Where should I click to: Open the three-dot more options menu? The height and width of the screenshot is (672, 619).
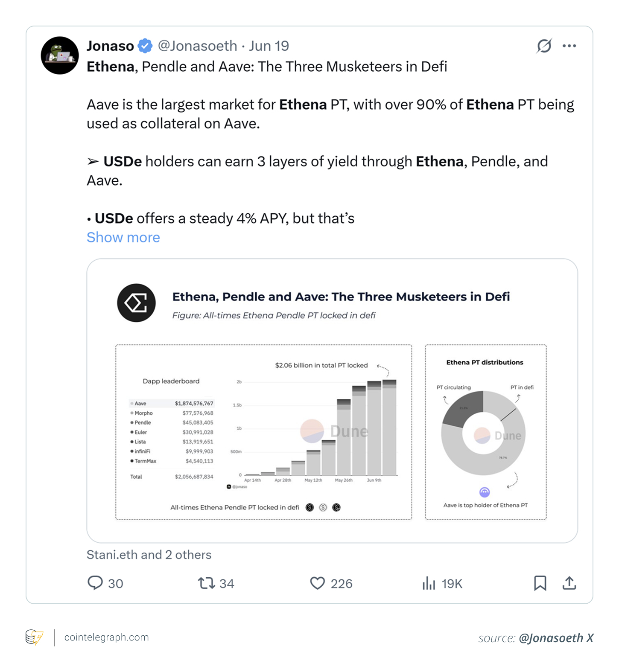point(569,46)
